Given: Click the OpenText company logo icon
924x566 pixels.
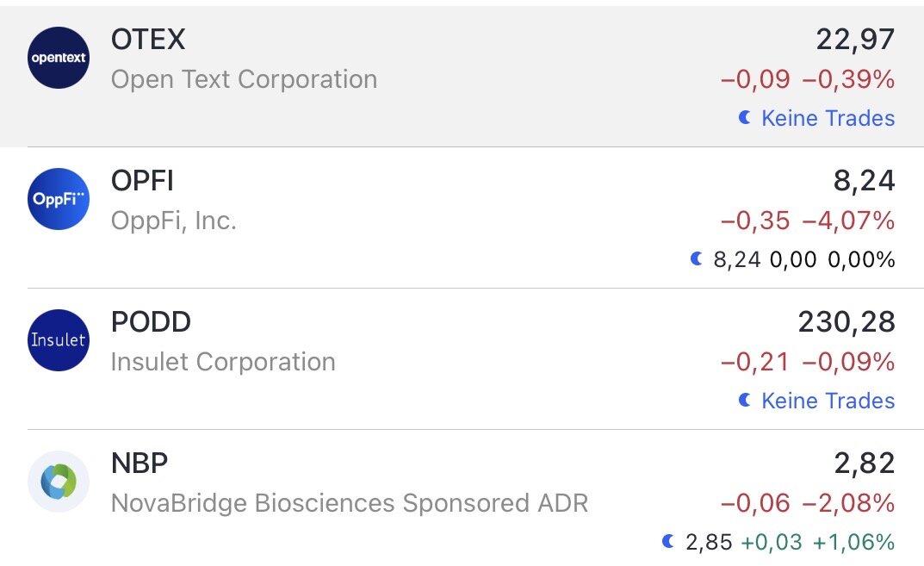Looking at the screenshot, I should click(59, 58).
